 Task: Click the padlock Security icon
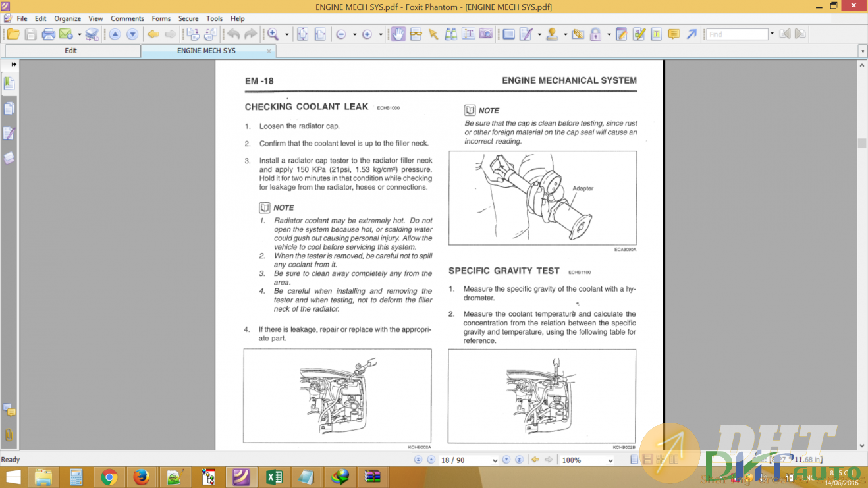tap(595, 34)
